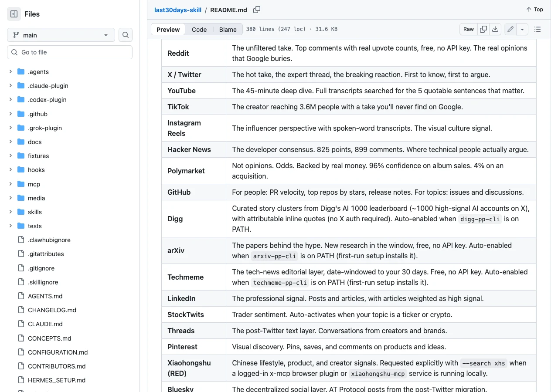Click the CHANGELOG.md file icon
The height and width of the screenshot is (392, 558).
coord(21,310)
